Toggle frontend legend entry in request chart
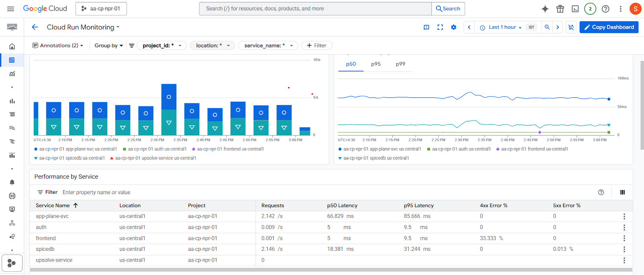This screenshot has width=644, height=275. point(228,149)
